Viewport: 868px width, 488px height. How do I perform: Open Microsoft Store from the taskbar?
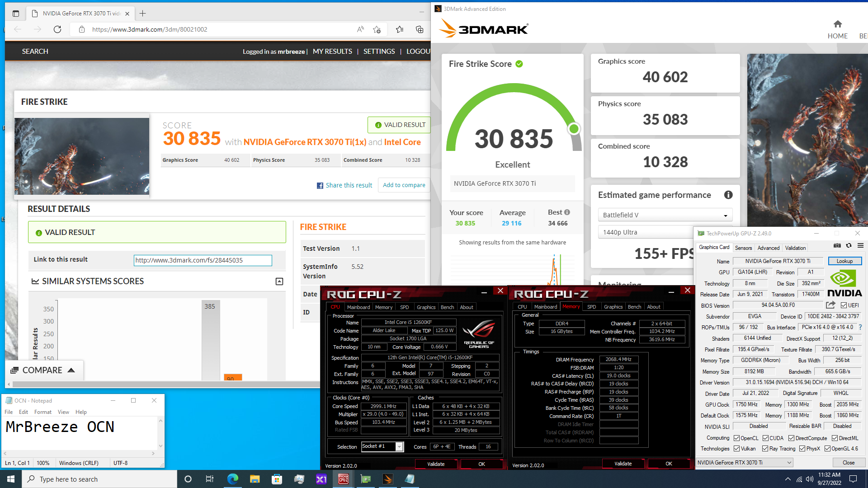[x=277, y=479]
